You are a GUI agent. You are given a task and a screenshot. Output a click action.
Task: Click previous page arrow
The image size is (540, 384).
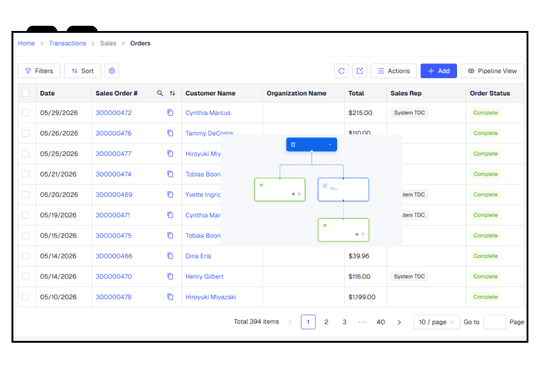290,322
